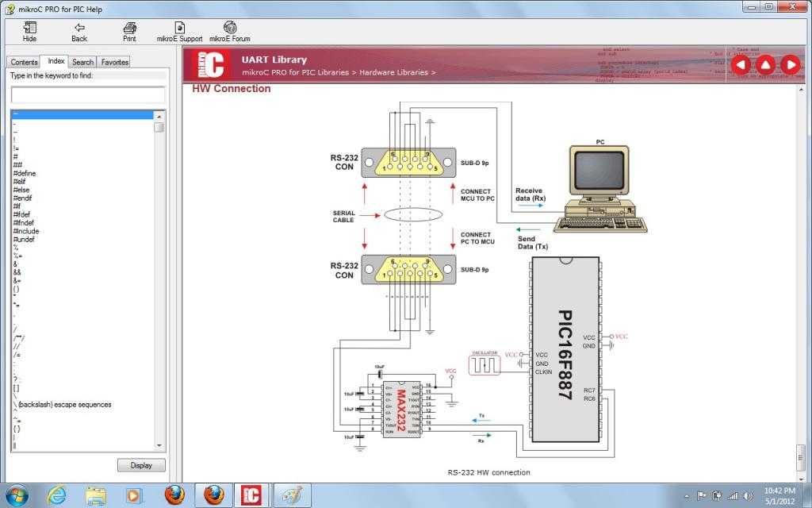The image size is (812, 508).
Task: Go back using the Back toolbar icon
Action: (79, 32)
